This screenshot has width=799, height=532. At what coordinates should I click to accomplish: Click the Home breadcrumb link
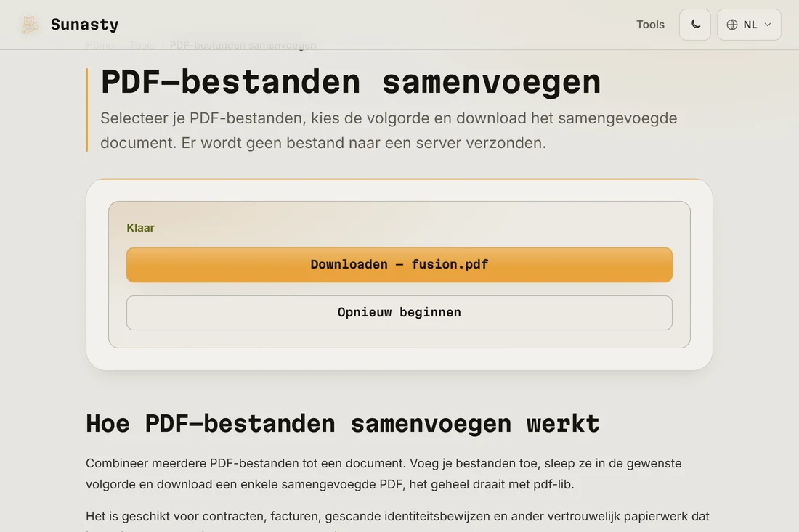pos(100,45)
